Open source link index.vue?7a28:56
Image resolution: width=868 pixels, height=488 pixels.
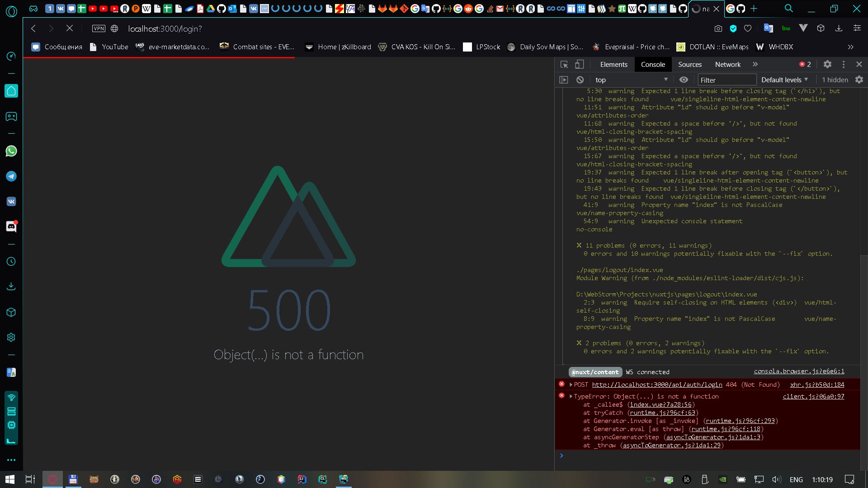tap(660, 405)
